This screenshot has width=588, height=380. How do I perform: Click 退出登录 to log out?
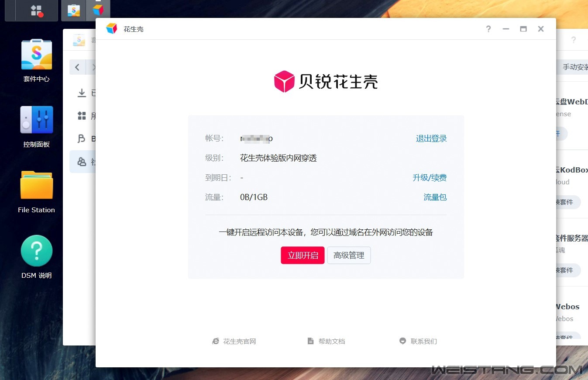point(431,138)
